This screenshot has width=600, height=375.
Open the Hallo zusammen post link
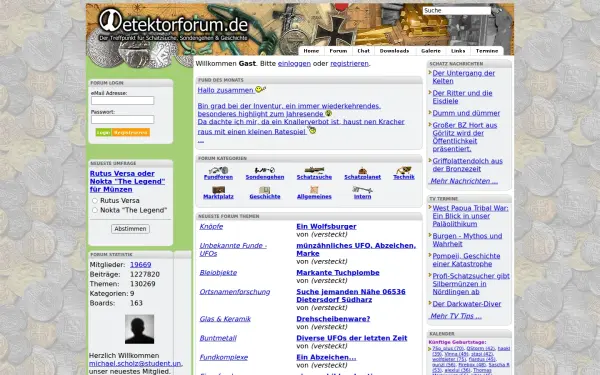tap(225, 90)
